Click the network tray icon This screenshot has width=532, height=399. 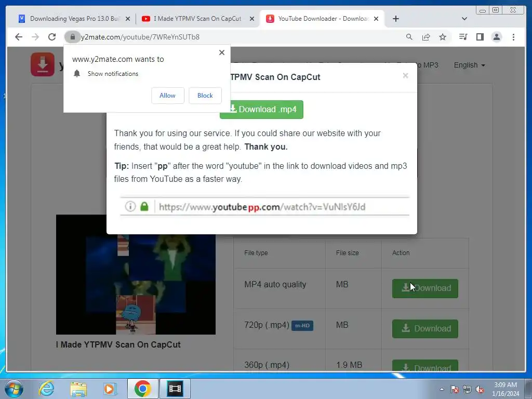[467, 389]
